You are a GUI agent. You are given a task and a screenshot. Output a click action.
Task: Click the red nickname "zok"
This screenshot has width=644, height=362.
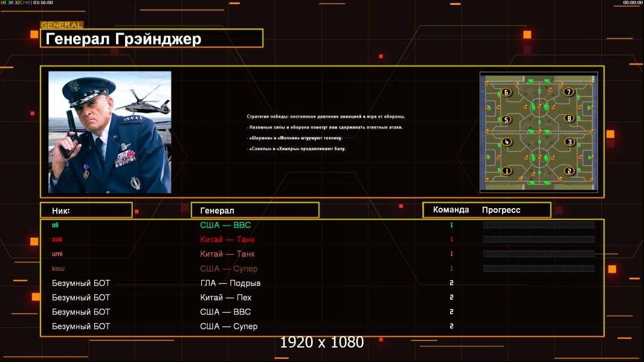coord(57,240)
